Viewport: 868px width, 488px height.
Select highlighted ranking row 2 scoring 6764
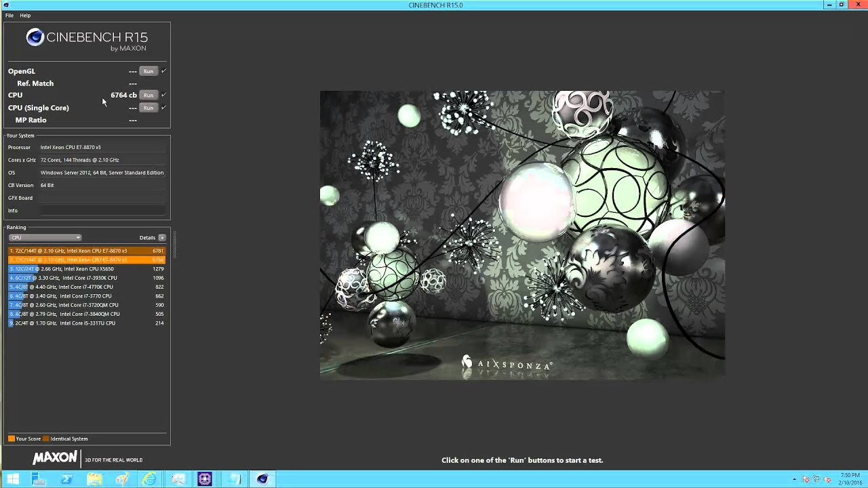coord(86,260)
